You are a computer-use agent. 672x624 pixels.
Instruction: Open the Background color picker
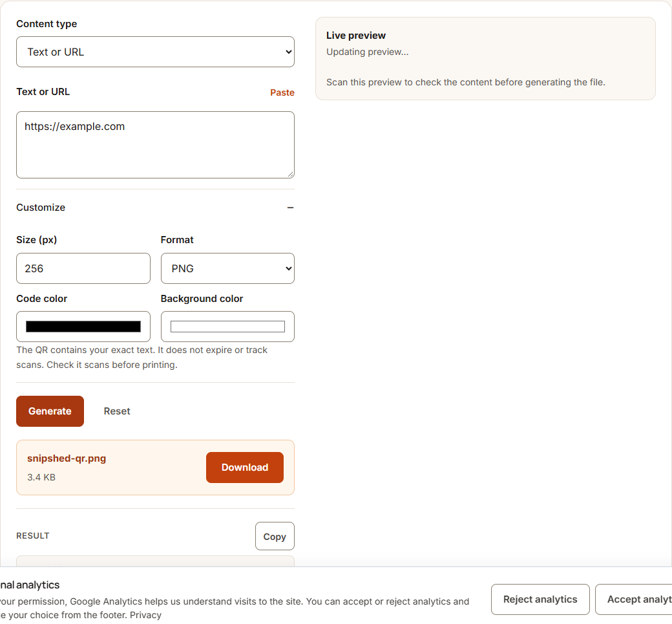227,327
